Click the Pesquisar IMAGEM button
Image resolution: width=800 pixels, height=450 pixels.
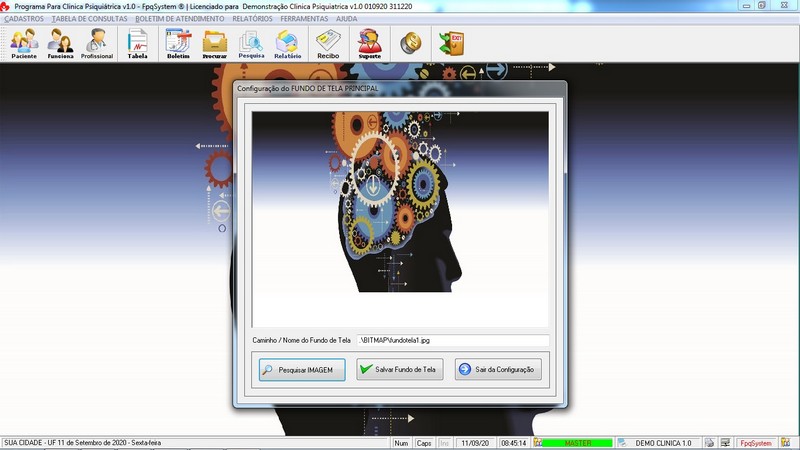point(302,370)
